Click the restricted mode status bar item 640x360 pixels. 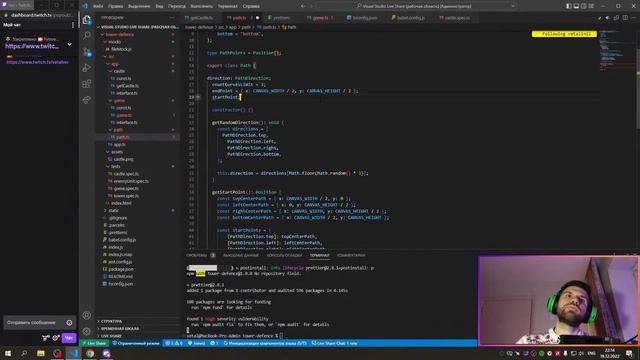tap(136, 343)
